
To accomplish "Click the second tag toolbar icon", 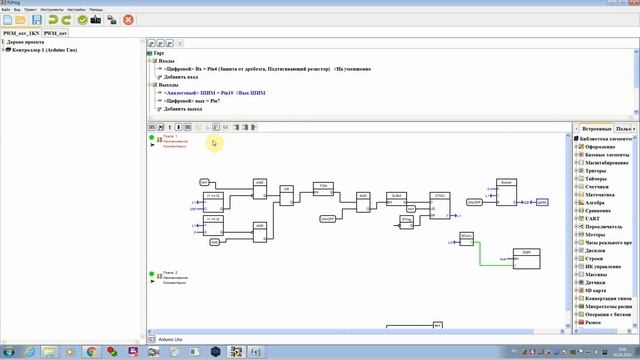I will pyautogui.click(x=161, y=43).
